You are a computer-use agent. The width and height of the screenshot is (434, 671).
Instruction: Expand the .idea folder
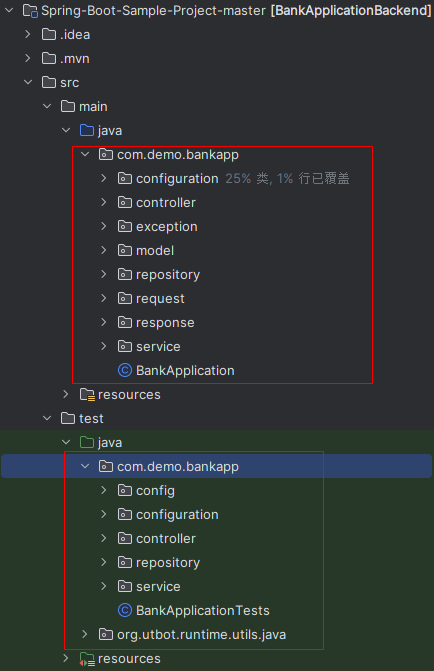point(28,34)
